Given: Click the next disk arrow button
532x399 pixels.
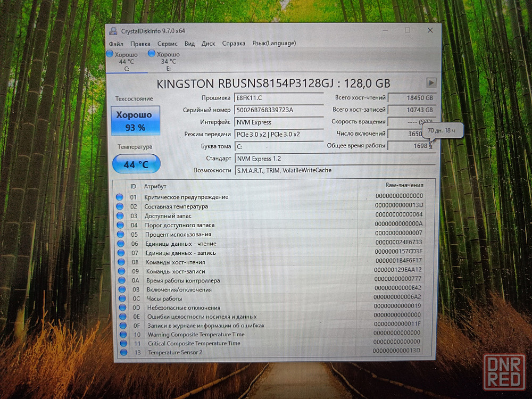Looking at the screenshot, I should [431, 82].
